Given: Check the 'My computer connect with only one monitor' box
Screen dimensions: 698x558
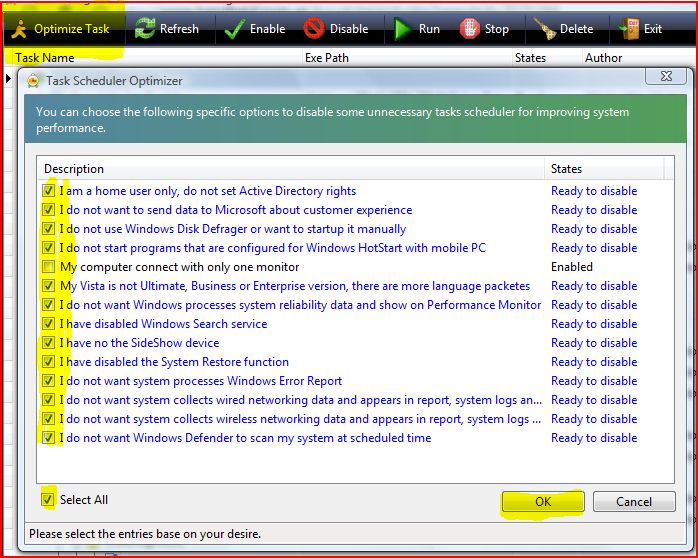Looking at the screenshot, I should pos(49,267).
